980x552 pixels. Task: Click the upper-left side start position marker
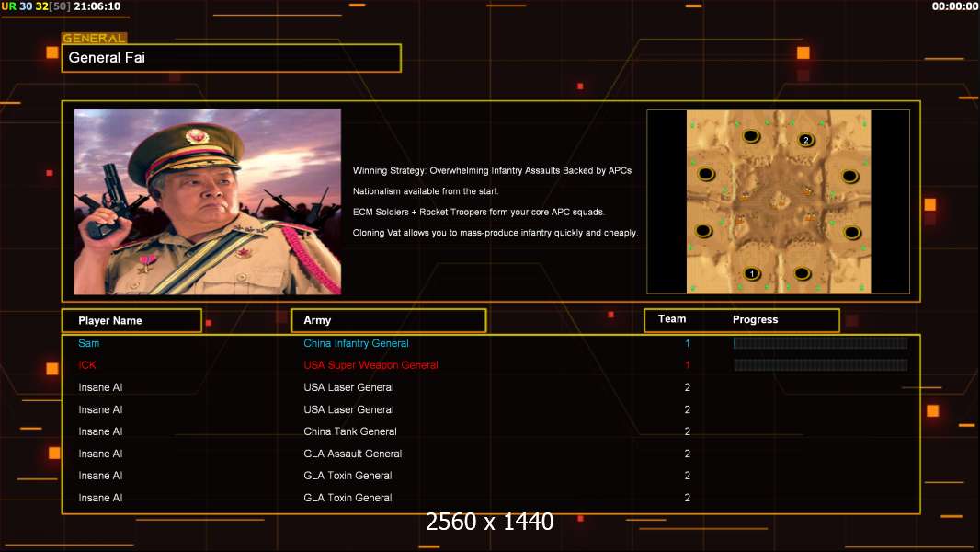pos(706,174)
